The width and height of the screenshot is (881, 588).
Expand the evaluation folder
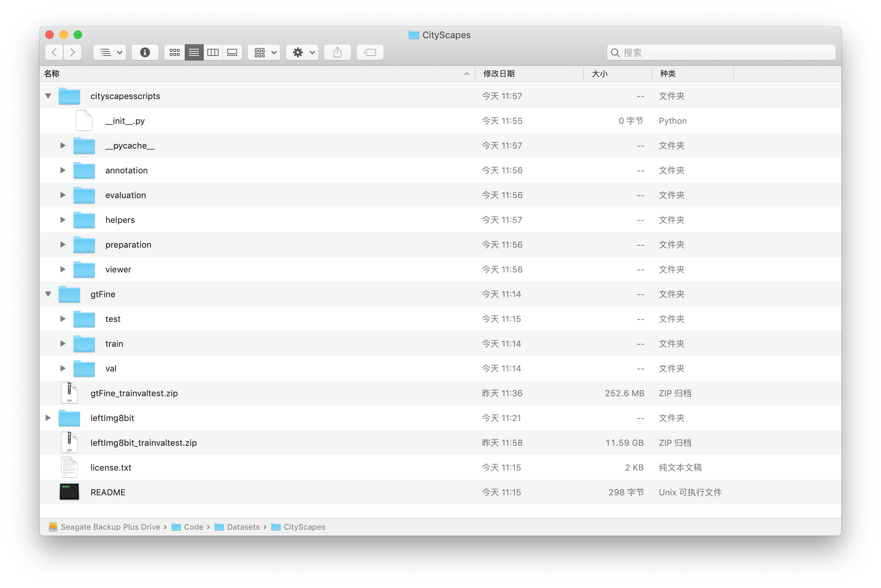tap(63, 195)
